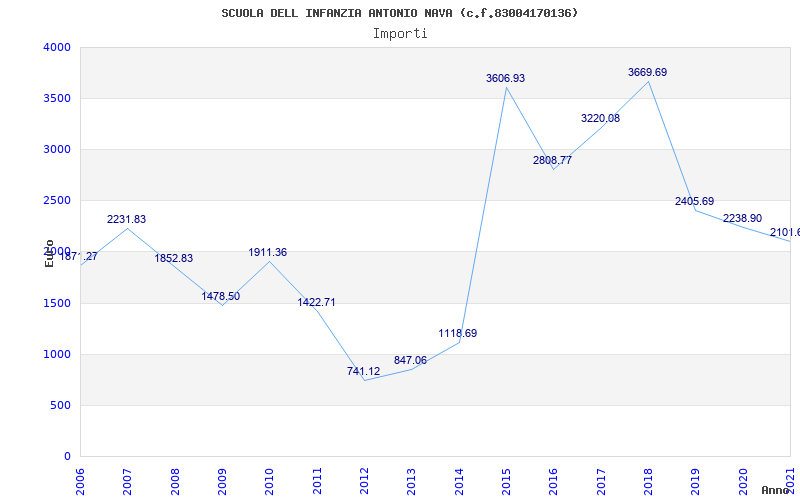Click the 2019 year label on x-axis

point(696,482)
